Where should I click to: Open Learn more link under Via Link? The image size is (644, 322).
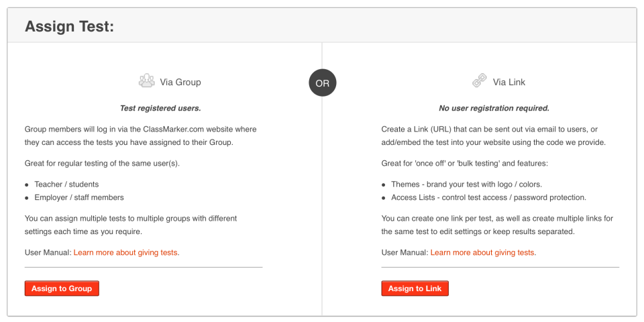pos(483,252)
